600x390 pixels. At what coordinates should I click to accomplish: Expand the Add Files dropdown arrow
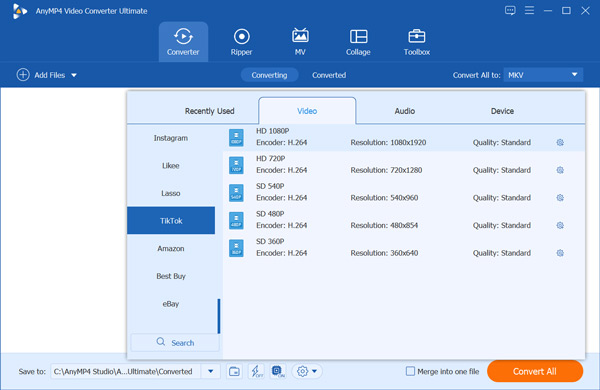pyautogui.click(x=74, y=75)
